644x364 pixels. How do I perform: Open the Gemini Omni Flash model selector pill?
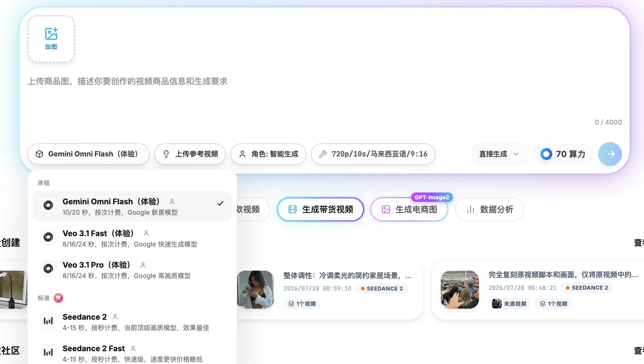tap(88, 154)
